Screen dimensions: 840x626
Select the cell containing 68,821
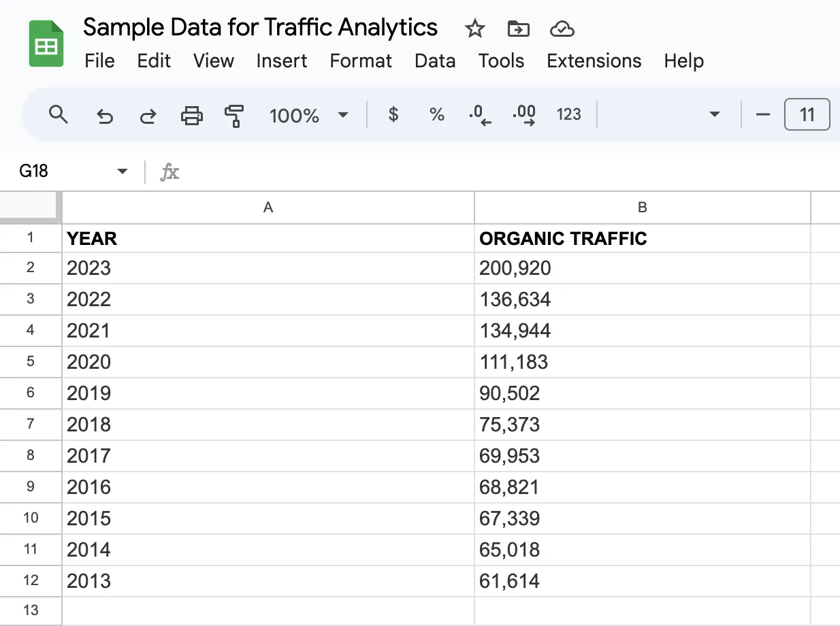click(643, 487)
